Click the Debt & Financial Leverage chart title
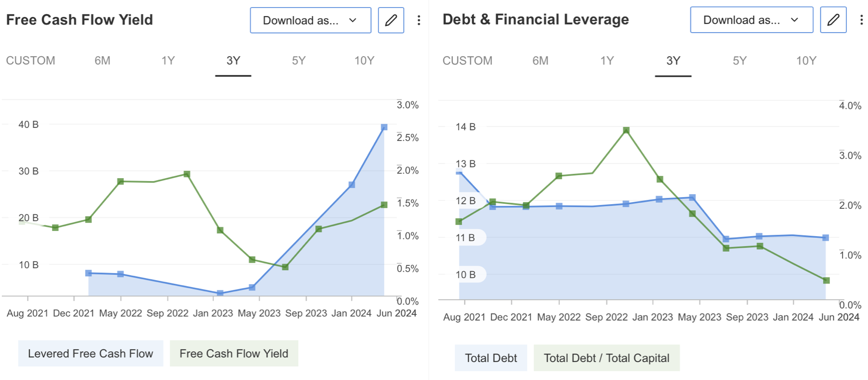This screenshot has height=380, width=868. (536, 19)
